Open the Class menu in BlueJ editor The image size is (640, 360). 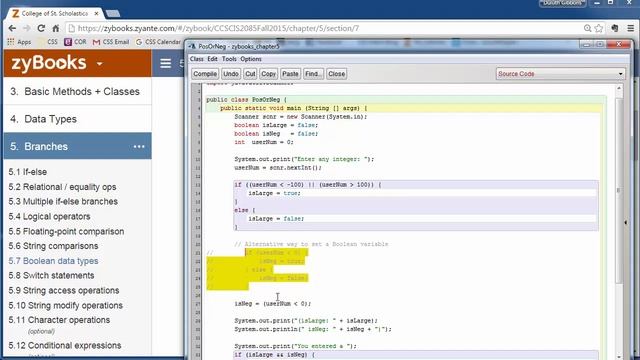click(196, 59)
